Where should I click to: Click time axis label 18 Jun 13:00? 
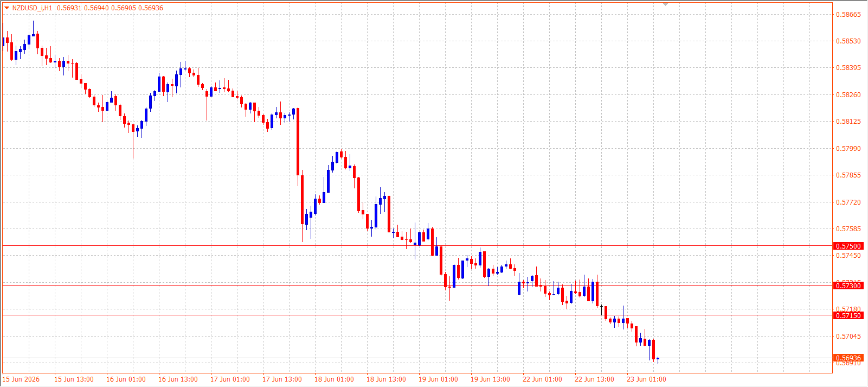tap(386, 379)
